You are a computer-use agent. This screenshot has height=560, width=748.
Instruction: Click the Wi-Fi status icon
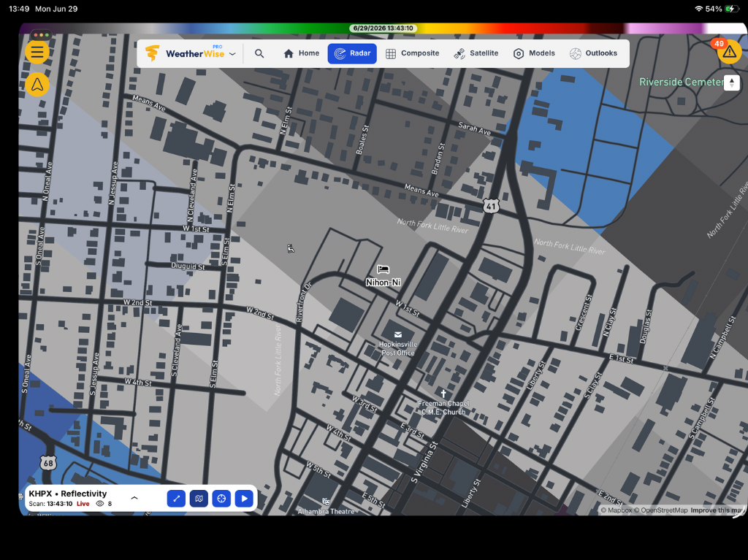(698, 9)
